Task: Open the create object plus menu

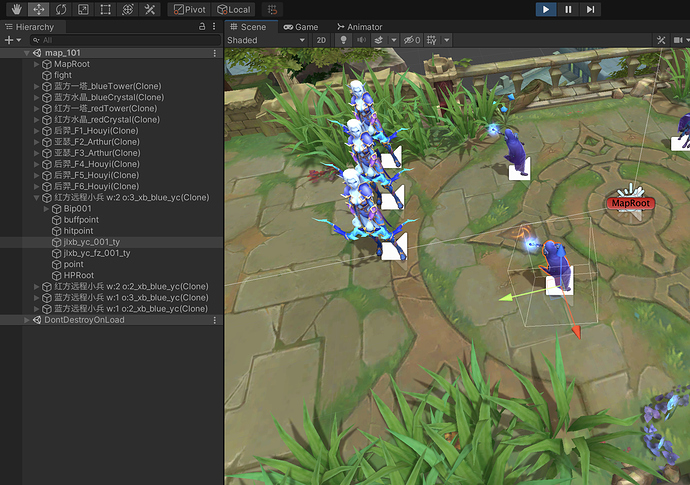Action: pos(12,40)
